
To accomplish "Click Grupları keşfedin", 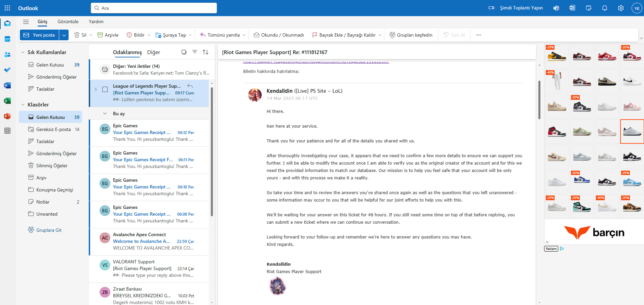I will click(x=411, y=35).
